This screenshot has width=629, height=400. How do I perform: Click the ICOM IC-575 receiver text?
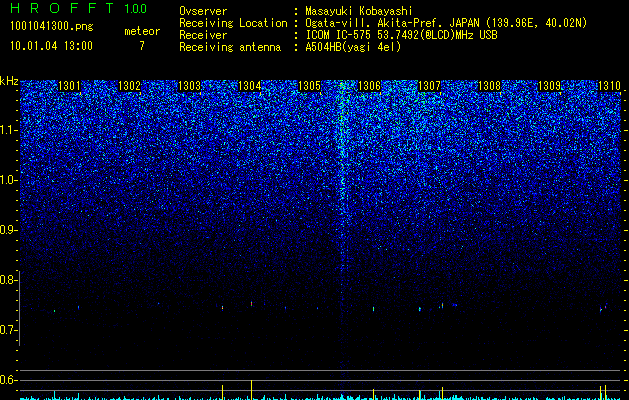[401, 35]
